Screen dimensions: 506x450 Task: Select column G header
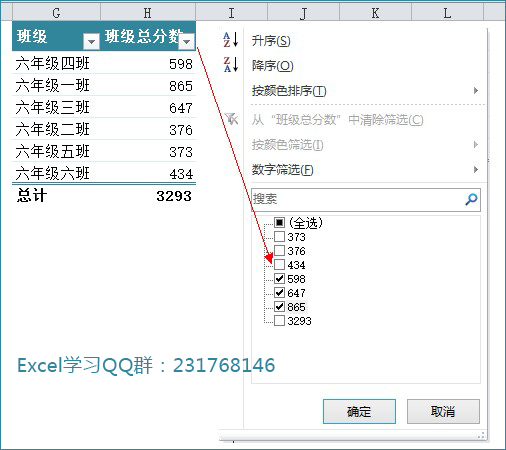[56, 13]
